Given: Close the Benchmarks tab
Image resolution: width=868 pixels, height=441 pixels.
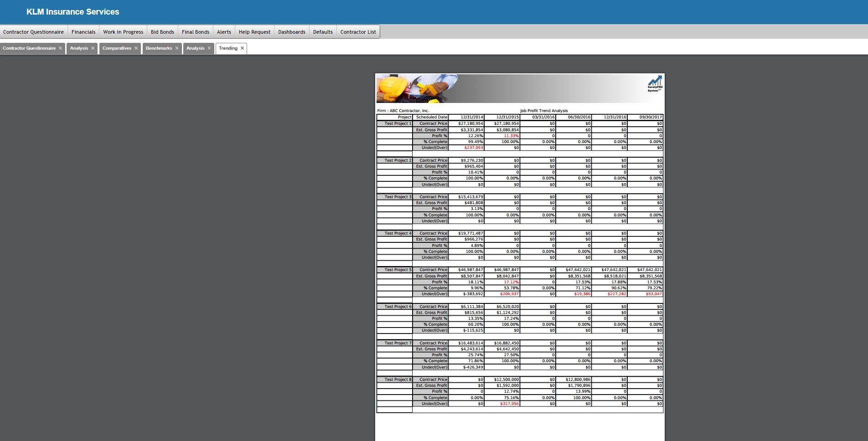Looking at the screenshot, I should tap(177, 48).
